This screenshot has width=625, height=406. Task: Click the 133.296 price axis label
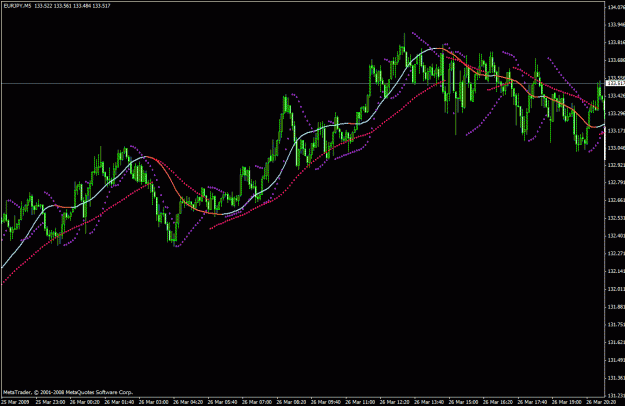tap(616, 113)
